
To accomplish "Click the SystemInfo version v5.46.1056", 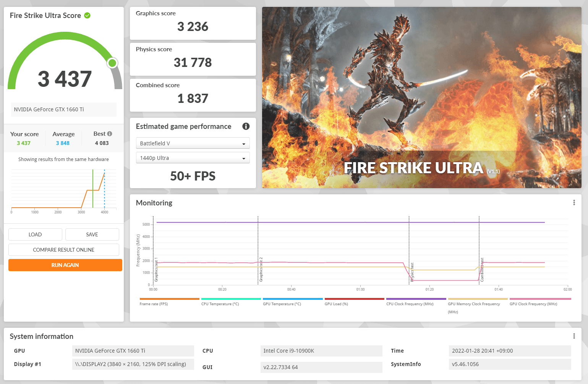I will pyautogui.click(x=510, y=364).
